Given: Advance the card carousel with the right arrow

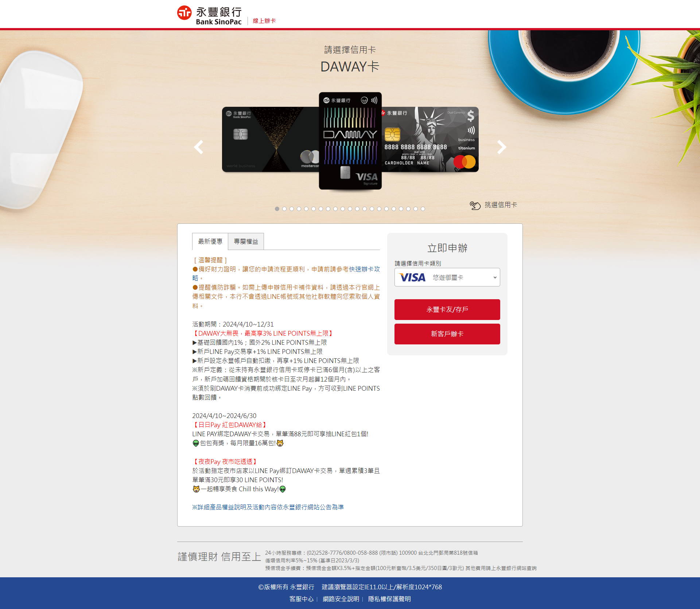Looking at the screenshot, I should point(502,147).
